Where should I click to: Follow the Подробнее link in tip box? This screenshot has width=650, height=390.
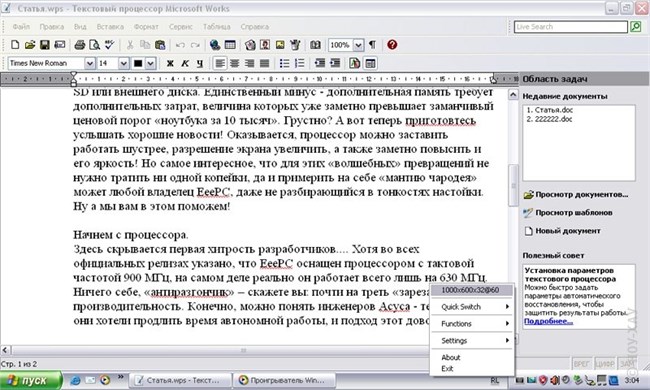tap(548, 322)
